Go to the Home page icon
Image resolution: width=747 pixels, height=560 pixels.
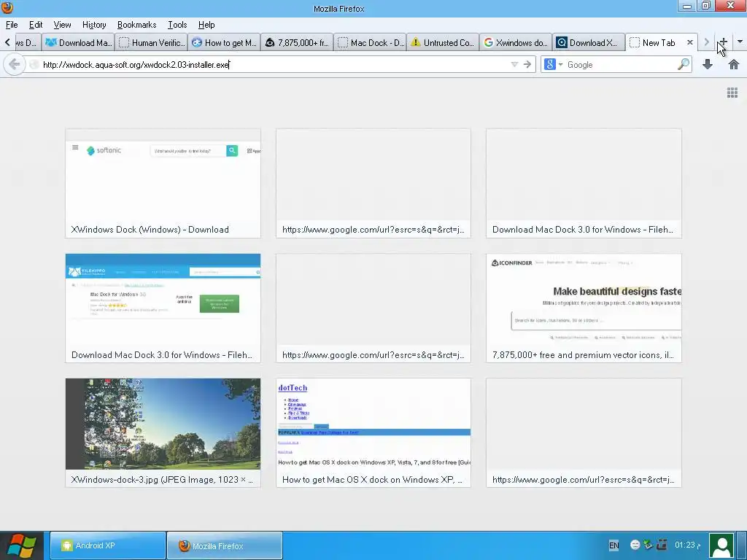[734, 64]
